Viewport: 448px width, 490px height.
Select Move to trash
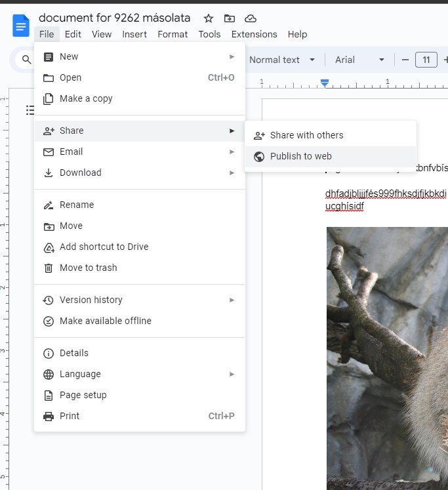point(140,268)
